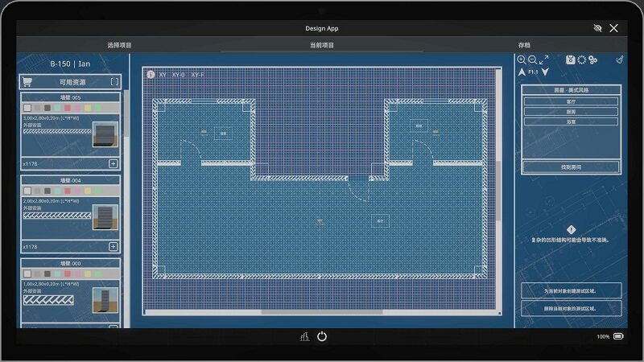Click the zoom in magnifier icon

(522, 60)
